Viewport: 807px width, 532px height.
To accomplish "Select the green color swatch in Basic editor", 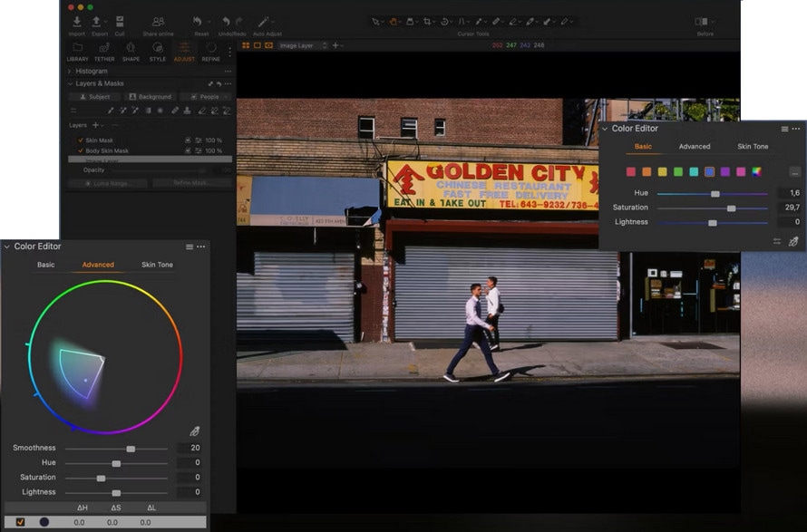I will (678, 172).
